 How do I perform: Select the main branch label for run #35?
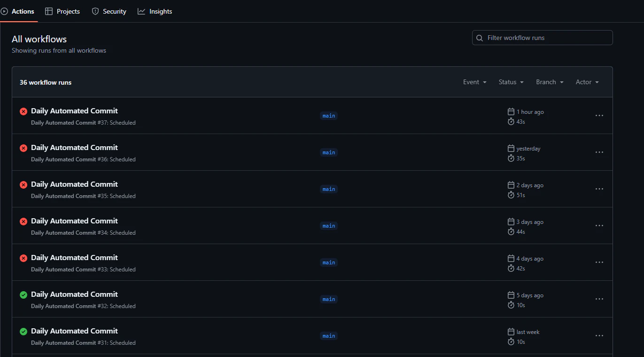329,189
